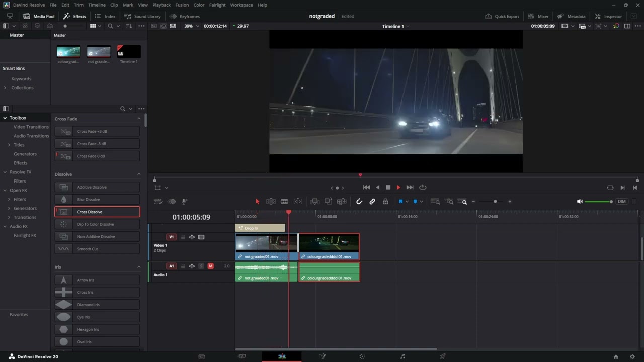Expand the Collections smart bin
Screen dimensions: 644x362
5,88
